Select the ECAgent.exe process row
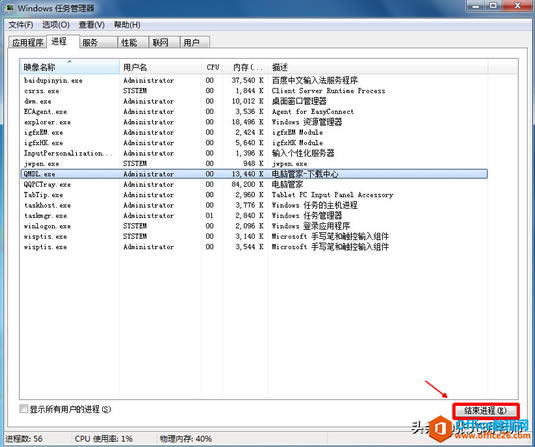This screenshot has height=447, width=535. (x=254, y=112)
